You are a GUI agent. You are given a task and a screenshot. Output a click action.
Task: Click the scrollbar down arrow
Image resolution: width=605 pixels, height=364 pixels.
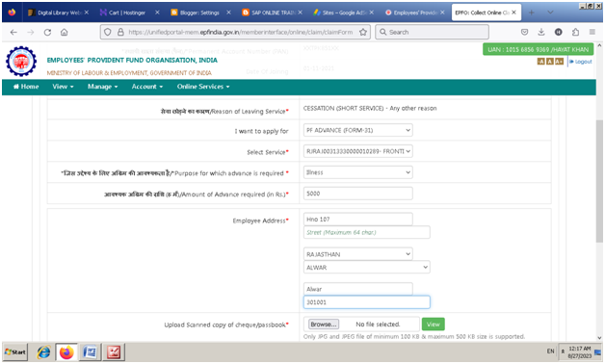point(599,337)
